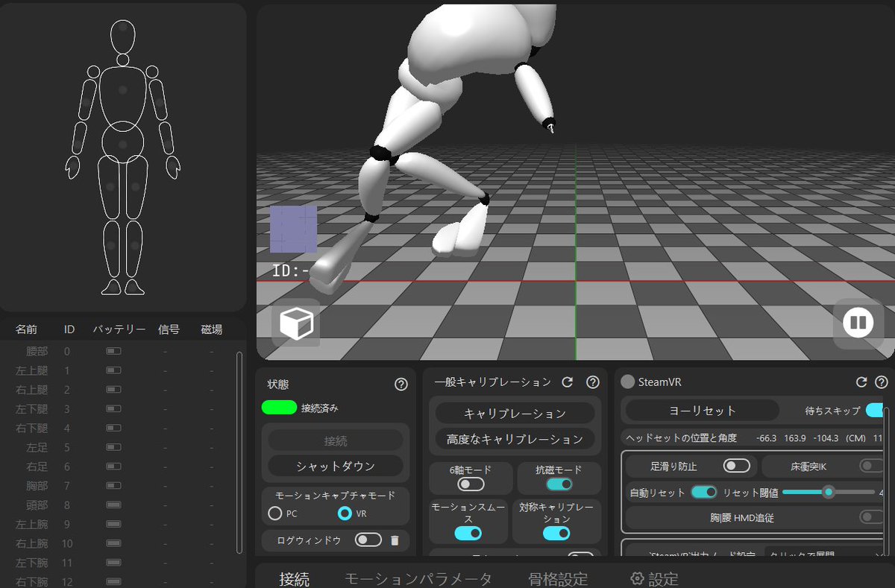895x588 pixels.
Task: Click the 接続 button
Action: (336, 440)
